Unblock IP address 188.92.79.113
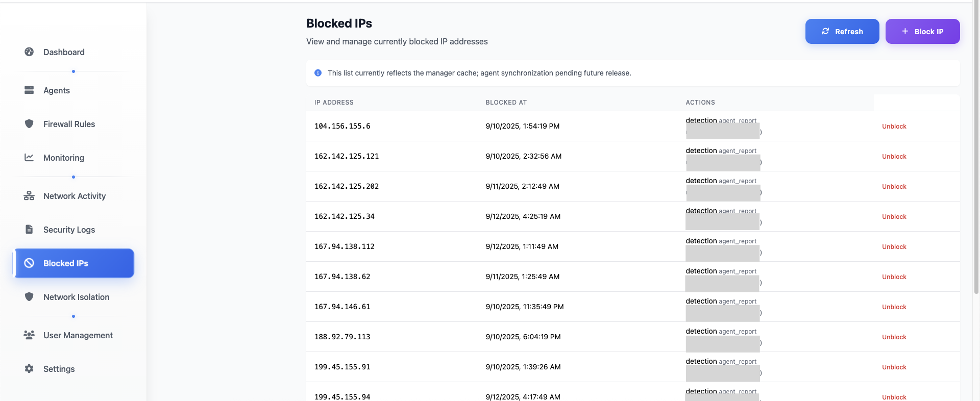This screenshot has height=401, width=980. (894, 337)
